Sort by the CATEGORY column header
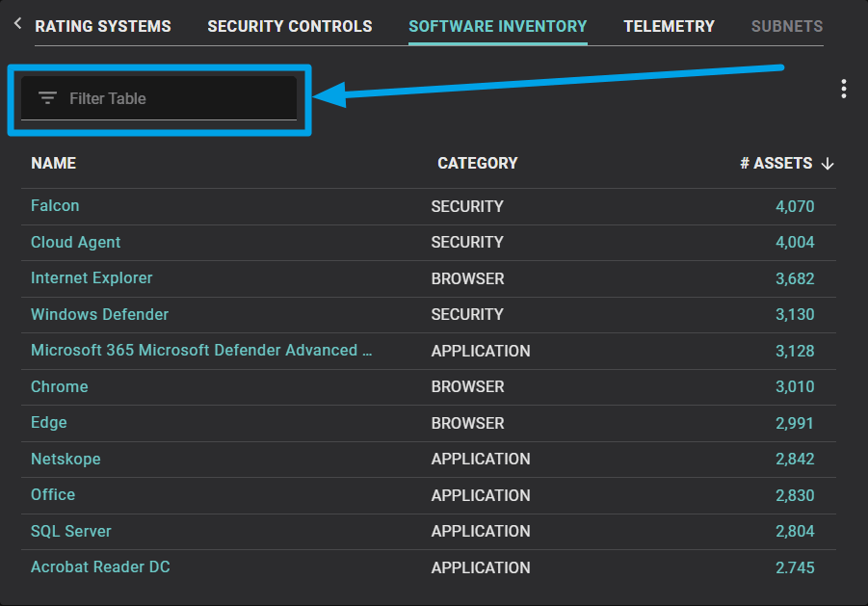The image size is (868, 606). coord(477,164)
